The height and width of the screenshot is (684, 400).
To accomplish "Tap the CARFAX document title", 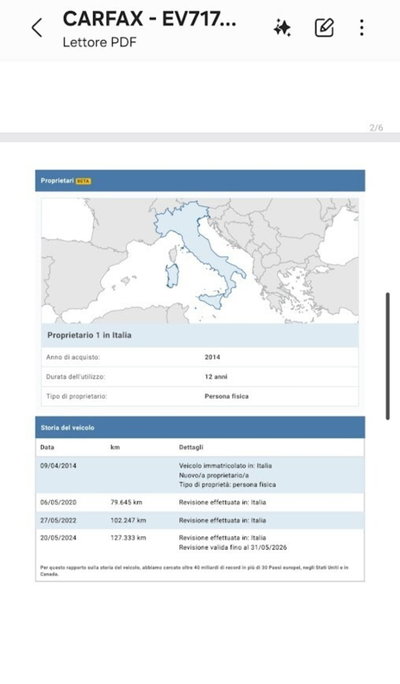I will (x=149, y=19).
